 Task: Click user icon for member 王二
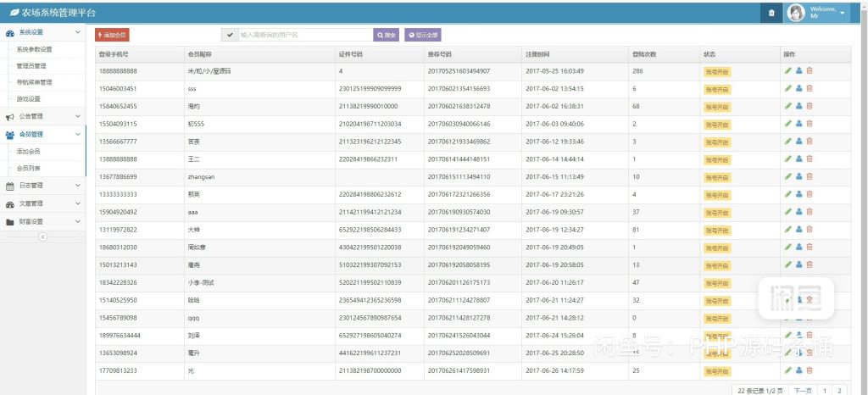pyautogui.click(x=798, y=159)
